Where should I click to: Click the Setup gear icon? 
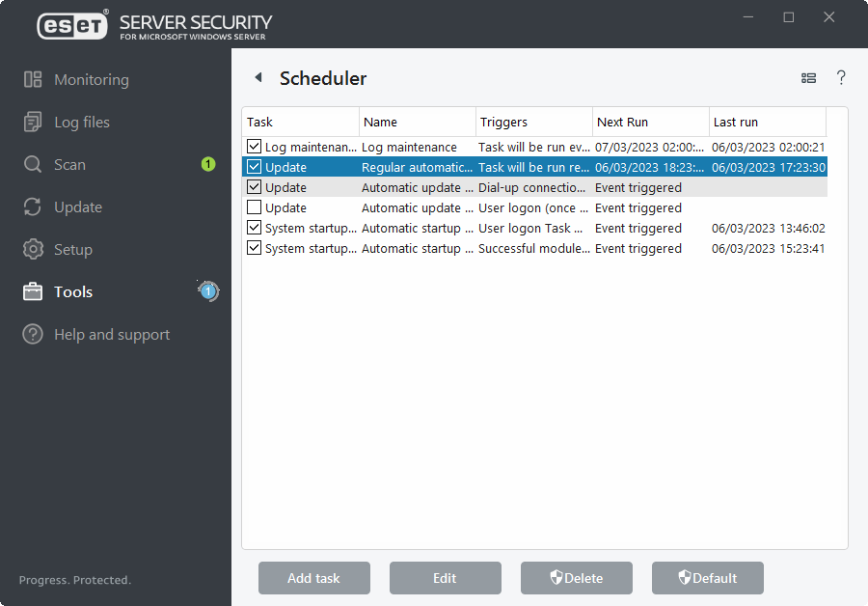click(33, 250)
